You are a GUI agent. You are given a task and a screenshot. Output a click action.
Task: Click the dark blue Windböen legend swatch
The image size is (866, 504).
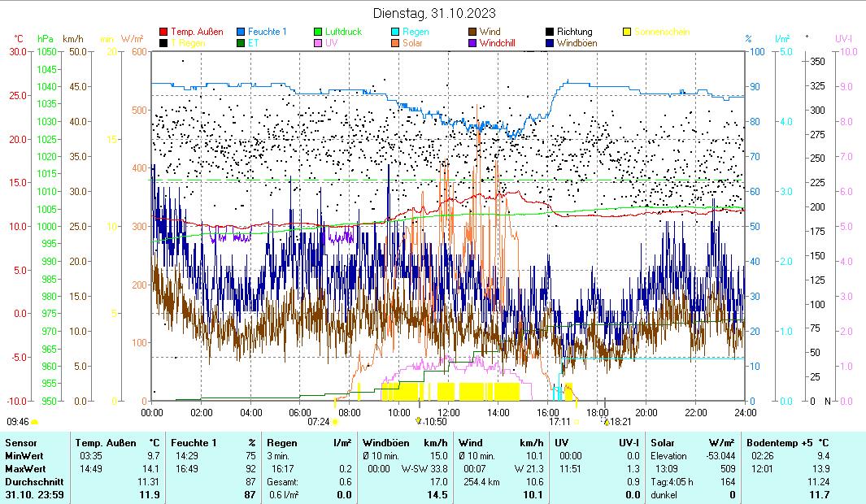pos(550,43)
